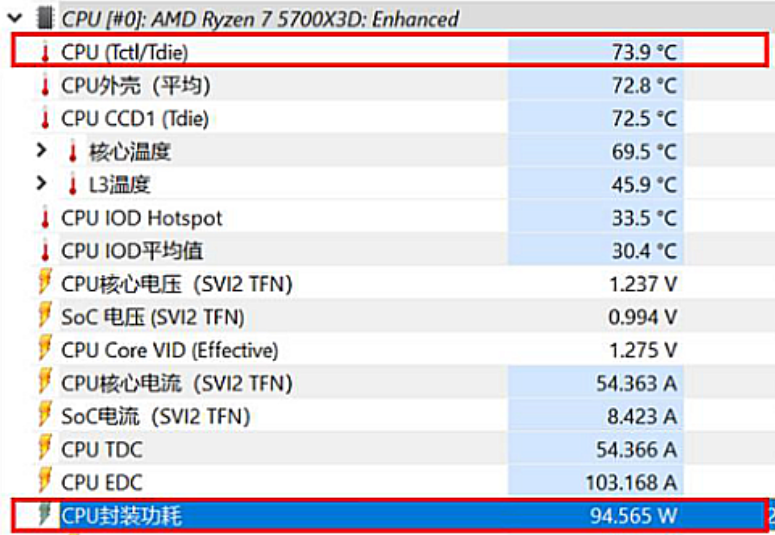Click the thermometer icon beside CPU CCD1 (Tdie)

[44, 119]
